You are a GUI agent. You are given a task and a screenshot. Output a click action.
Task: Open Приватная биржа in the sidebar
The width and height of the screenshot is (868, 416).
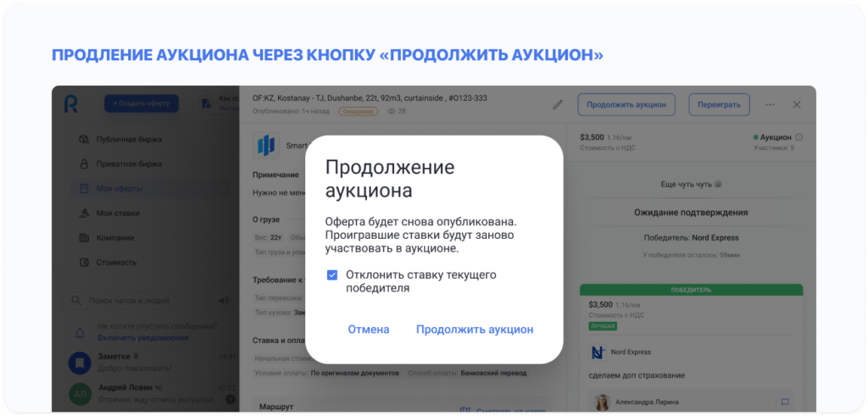pyautogui.click(x=129, y=164)
